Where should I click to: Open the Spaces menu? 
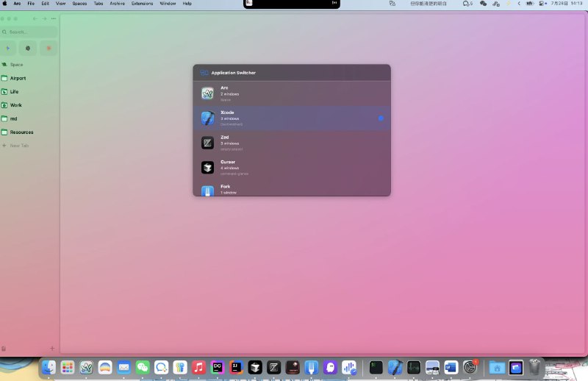[x=79, y=4]
